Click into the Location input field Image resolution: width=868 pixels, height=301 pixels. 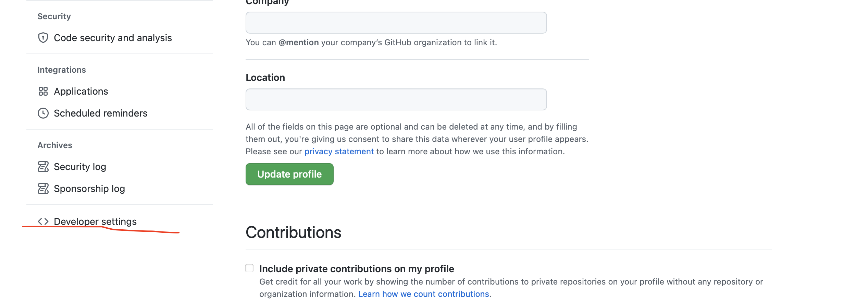[396, 99]
